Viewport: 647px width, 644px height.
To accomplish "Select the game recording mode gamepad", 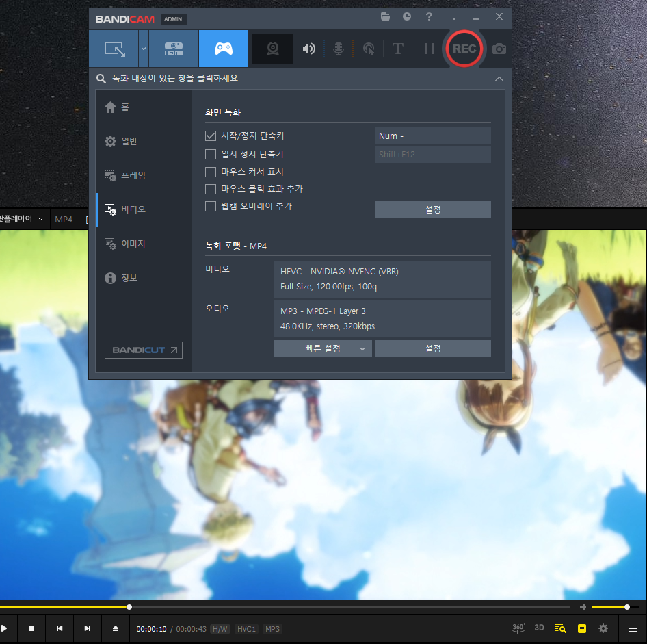I will point(224,49).
